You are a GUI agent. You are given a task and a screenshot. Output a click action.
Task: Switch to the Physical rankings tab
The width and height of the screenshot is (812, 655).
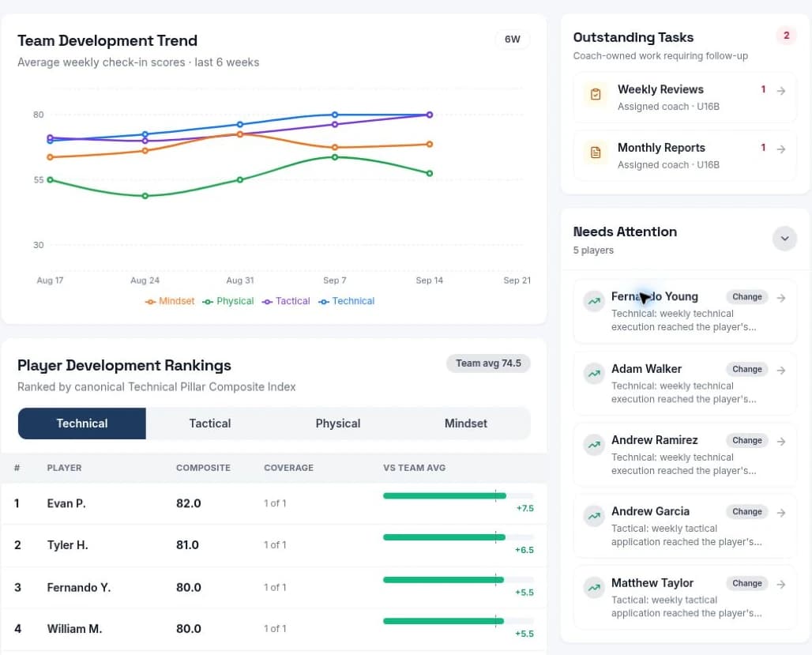tap(337, 423)
